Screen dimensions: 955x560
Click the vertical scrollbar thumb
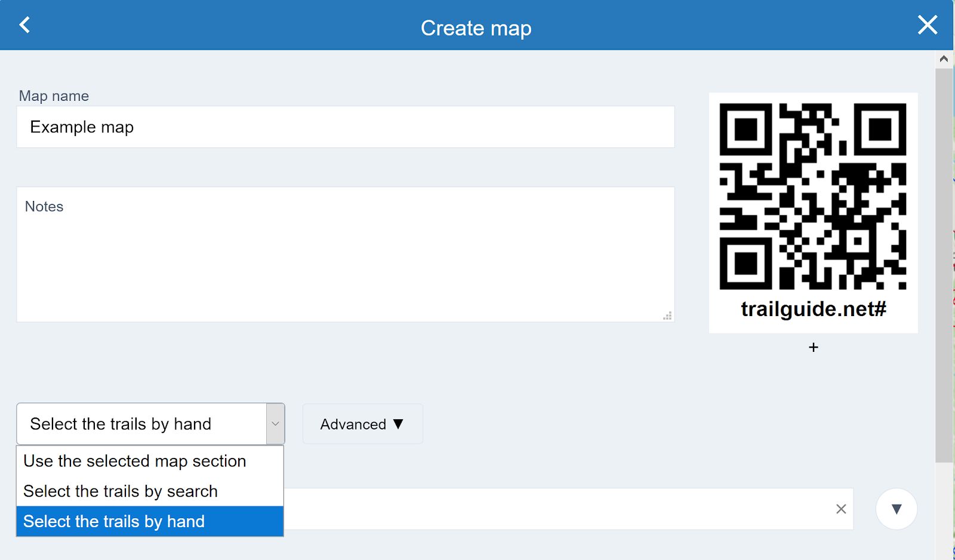coord(944,265)
